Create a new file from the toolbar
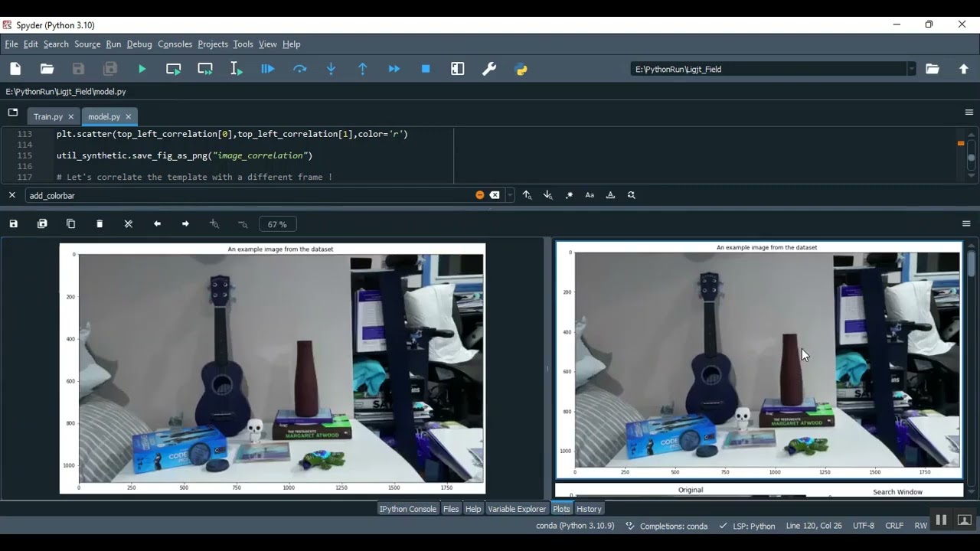This screenshot has width=980, height=551. pos(15,69)
